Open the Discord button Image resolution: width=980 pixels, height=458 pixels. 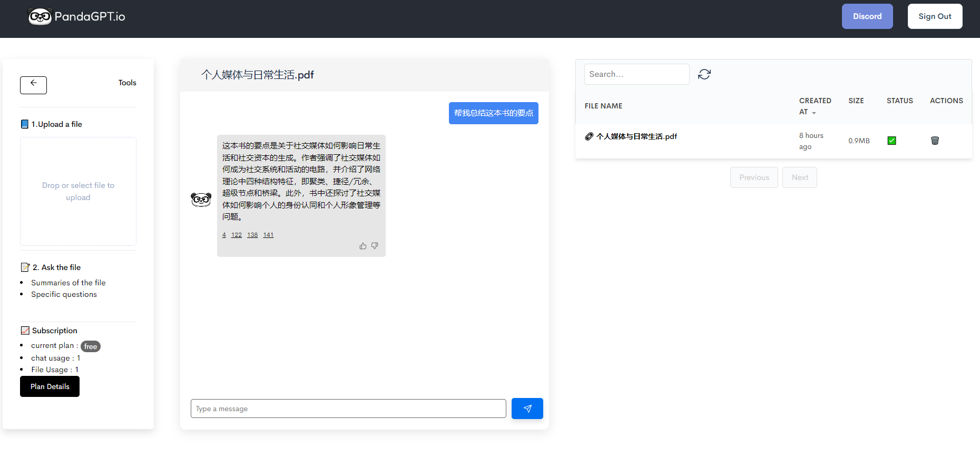coord(867,16)
